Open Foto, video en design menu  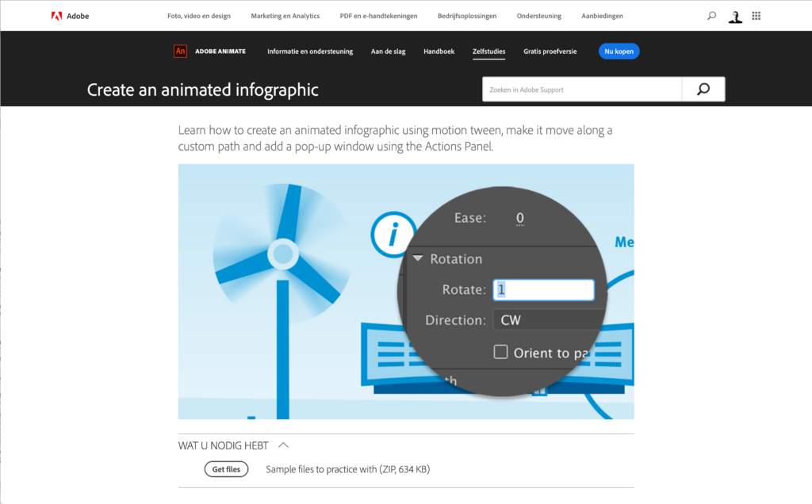pos(199,16)
